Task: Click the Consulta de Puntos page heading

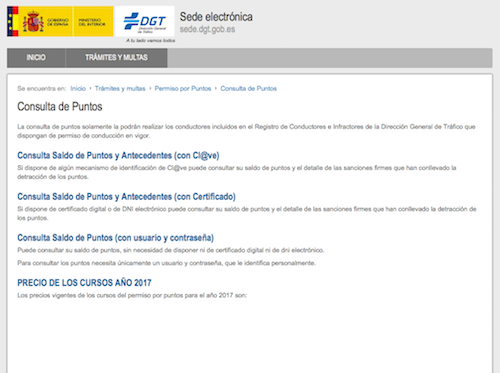Action: coord(60,107)
